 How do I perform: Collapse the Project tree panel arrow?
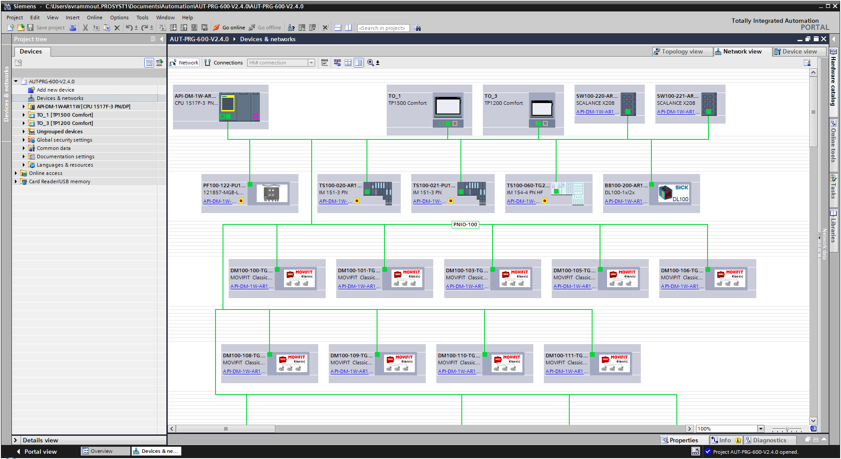161,39
